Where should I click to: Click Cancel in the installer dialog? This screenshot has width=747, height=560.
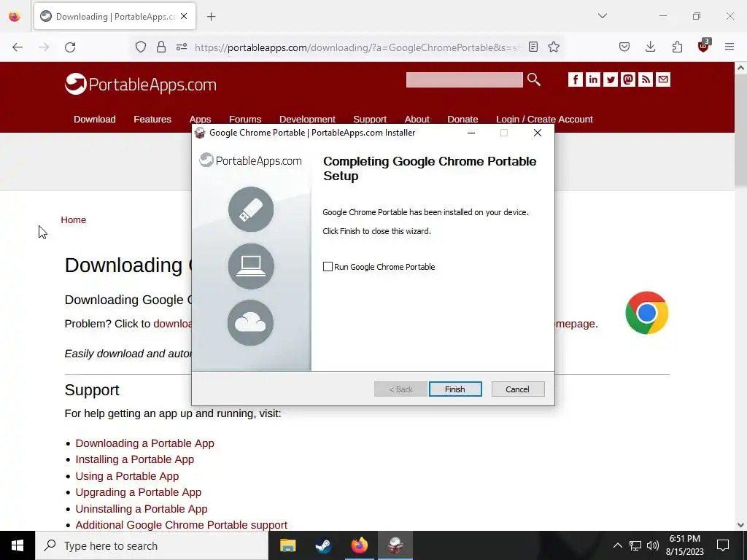pyautogui.click(x=518, y=389)
